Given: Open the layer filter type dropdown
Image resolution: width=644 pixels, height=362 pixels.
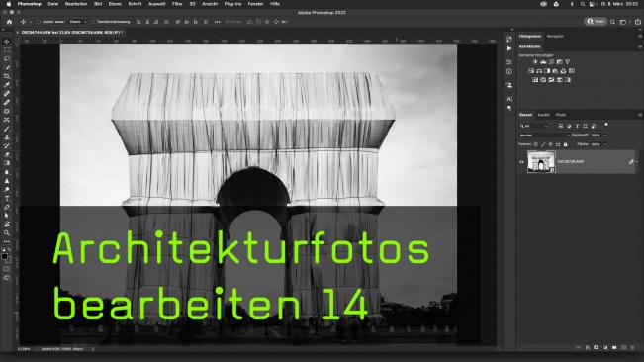Looking at the screenshot, I should pyautogui.click(x=534, y=126).
